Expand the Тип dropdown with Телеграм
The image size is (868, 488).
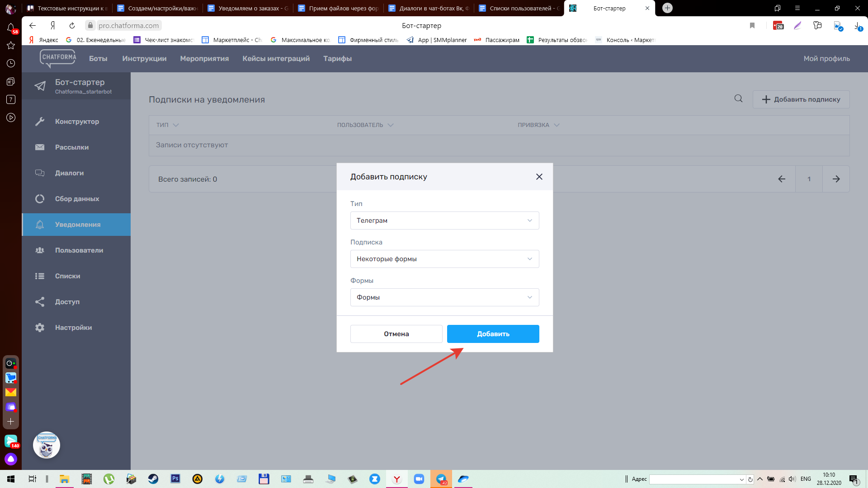[x=444, y=221]
